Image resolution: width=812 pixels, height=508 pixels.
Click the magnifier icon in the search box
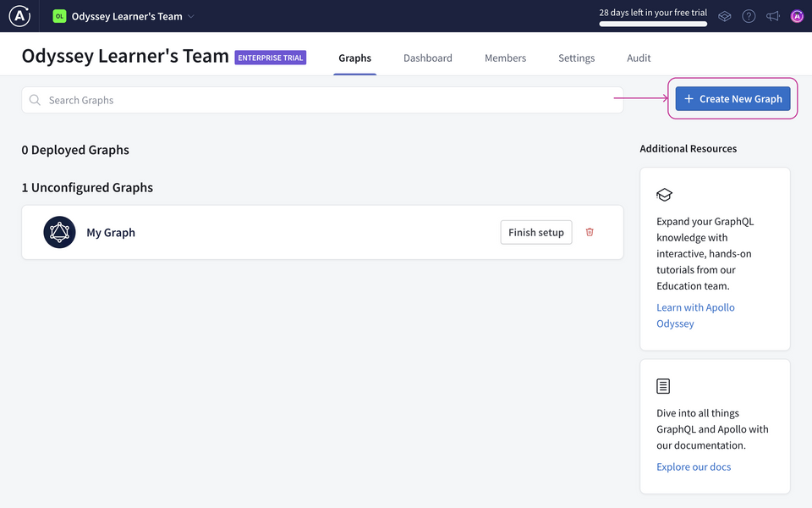pyautogui.click(x=35, y=100)
